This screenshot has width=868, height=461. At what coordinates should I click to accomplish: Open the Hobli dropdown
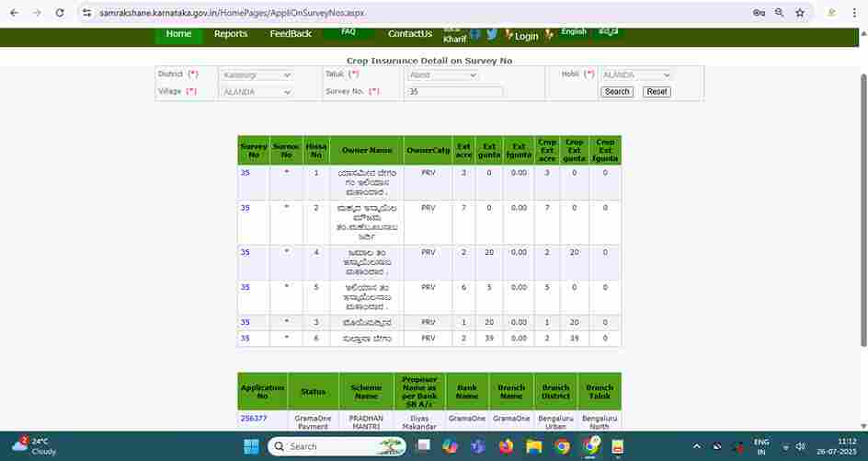(636, 75)
